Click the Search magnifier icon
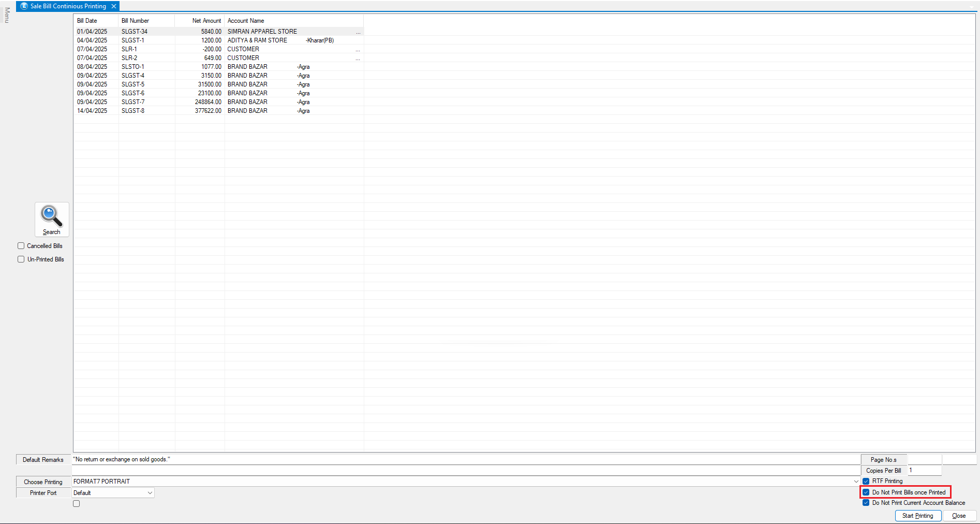980x524 pixels. click(x=51, y=216)
